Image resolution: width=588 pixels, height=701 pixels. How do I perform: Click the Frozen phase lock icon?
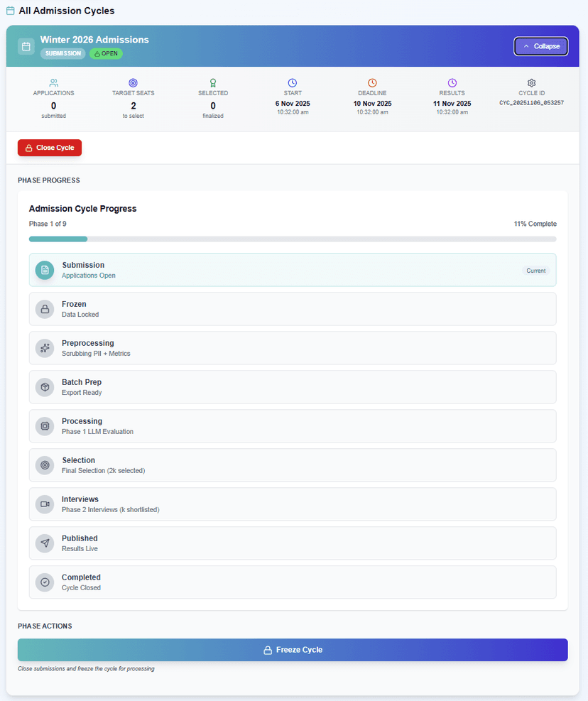point(45,309)
